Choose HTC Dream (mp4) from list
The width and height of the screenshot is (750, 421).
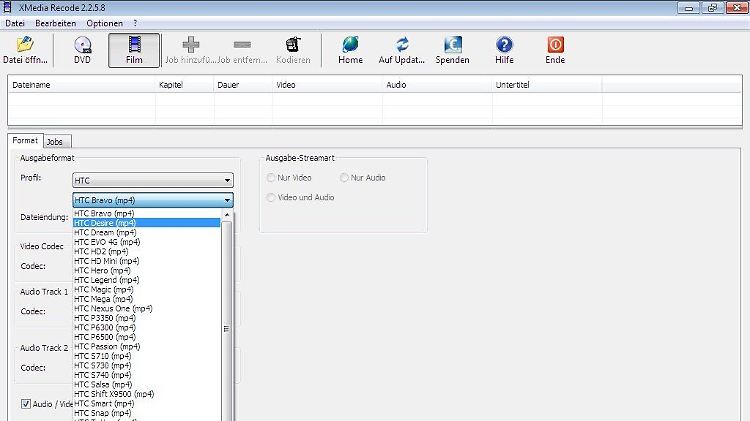(146, 233)
